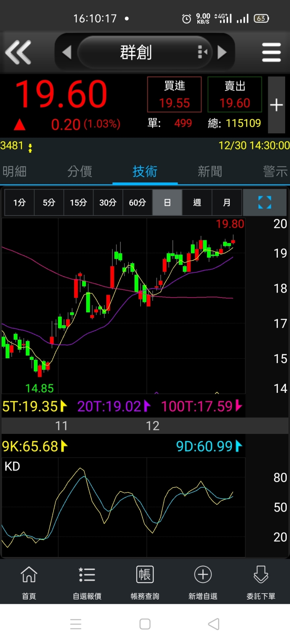Tap the double-chevron back icon
The height and width of the screenshot is (644, 290).
tap(18, 52)
